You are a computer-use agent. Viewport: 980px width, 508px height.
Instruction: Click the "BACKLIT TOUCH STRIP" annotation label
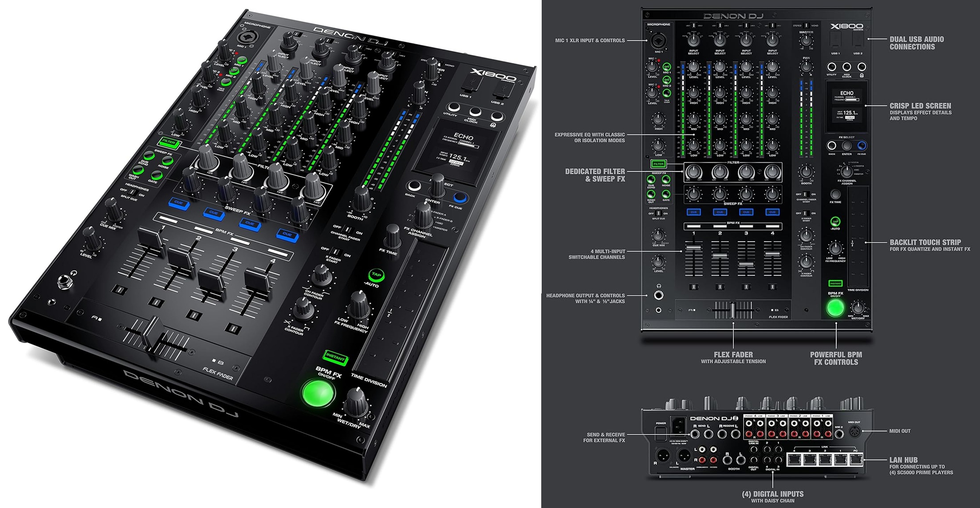click(925, 242)
